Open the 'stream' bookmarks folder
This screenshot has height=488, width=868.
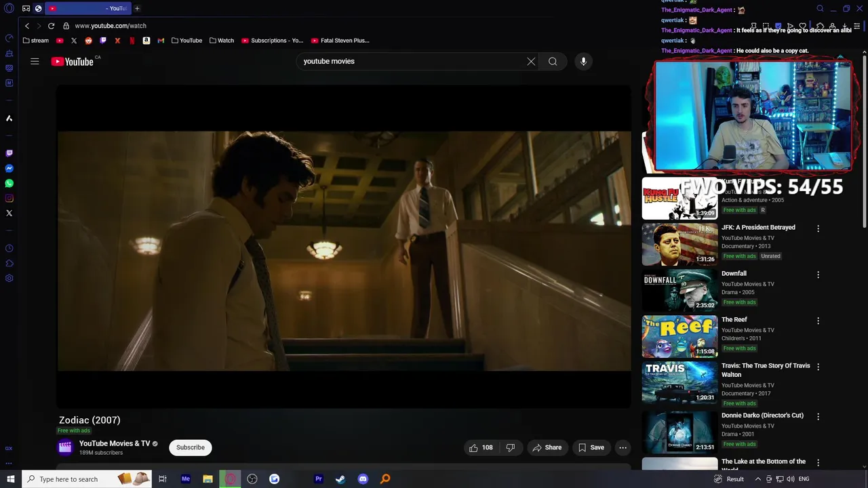tap(36, 41)
